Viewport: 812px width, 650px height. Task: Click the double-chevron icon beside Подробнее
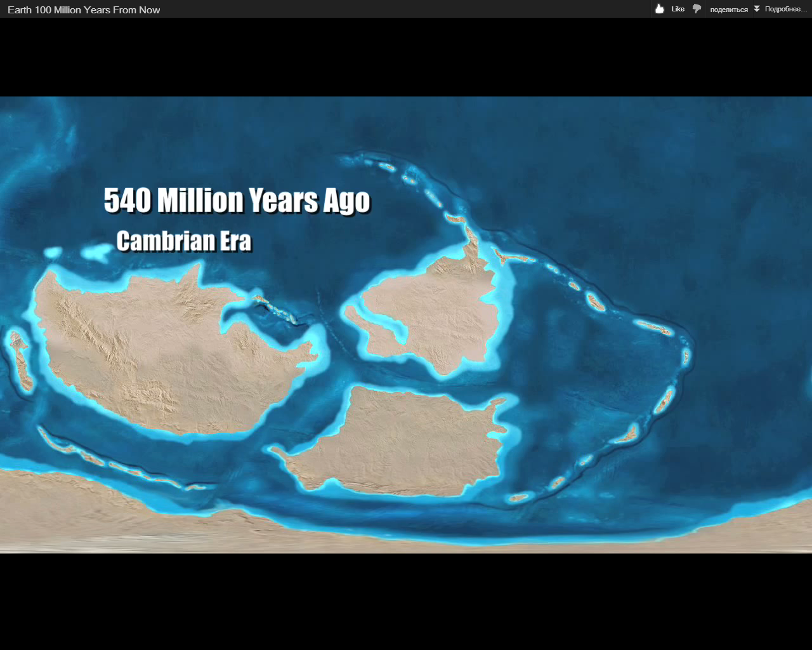[757, 9]
